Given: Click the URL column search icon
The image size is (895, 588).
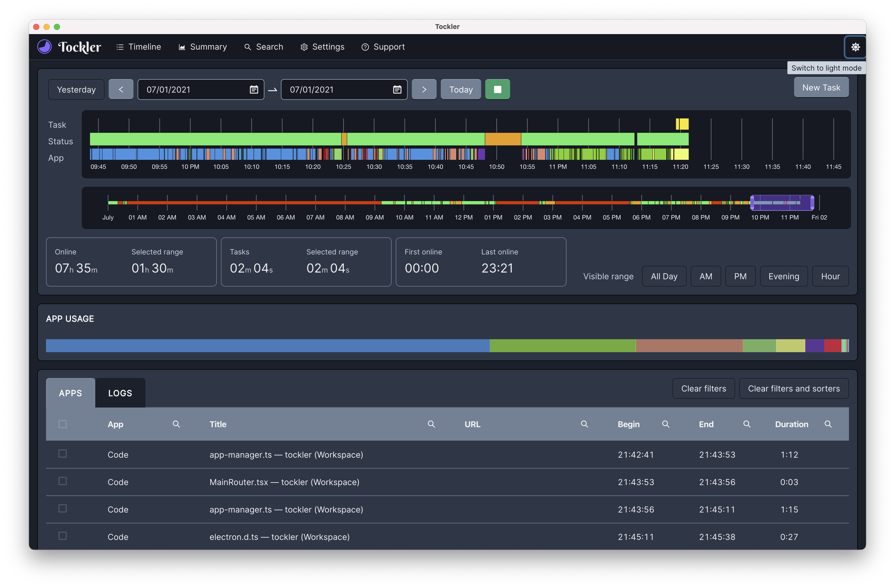Looking at the screenshot, I should 584,424.
